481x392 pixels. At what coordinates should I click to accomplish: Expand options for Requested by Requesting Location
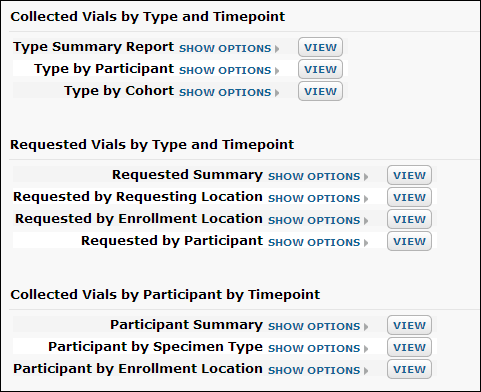(x=318, y=198)
